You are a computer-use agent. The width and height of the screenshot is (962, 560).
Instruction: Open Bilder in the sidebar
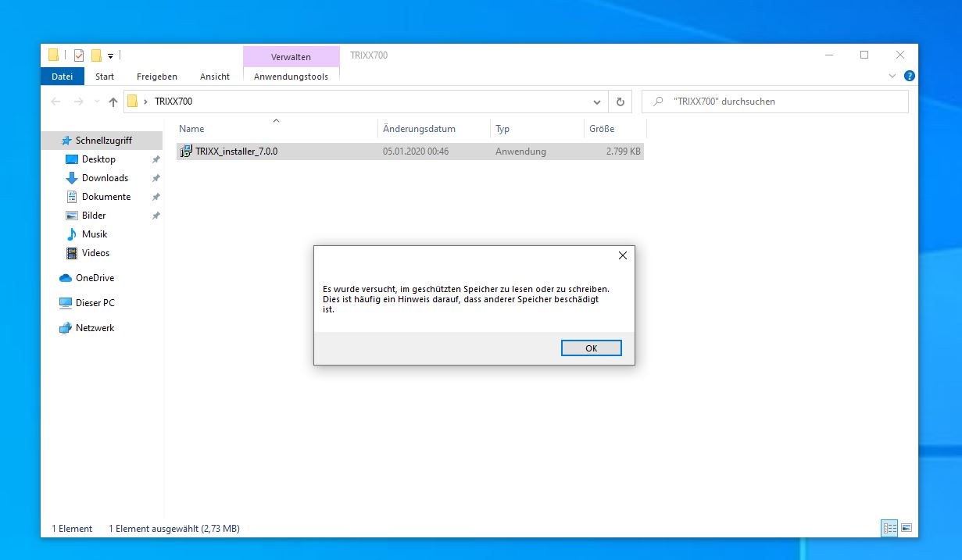click(94, 216)
